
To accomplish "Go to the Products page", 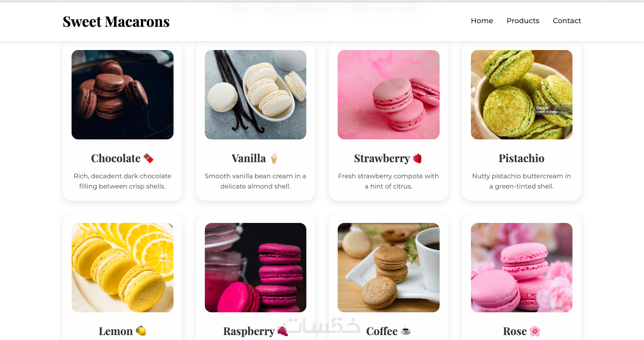I will 523,21.
